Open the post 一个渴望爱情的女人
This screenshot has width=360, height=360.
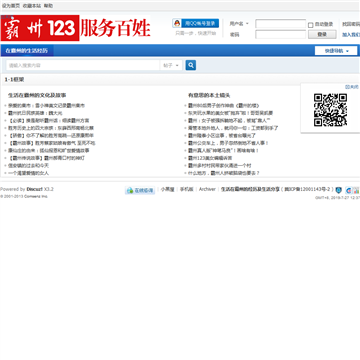(x=28, y=173)
